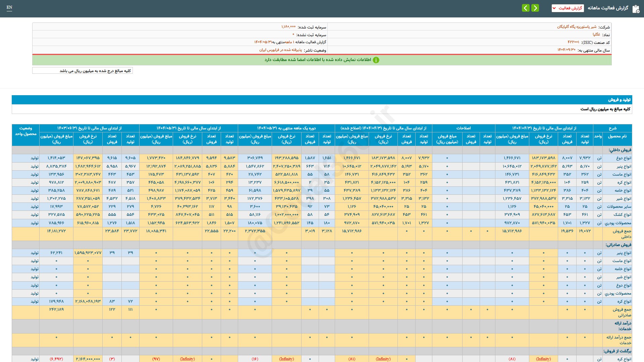Select ISIC industry code ۴۲۲۰۰۱
Viewport: 644px width, 362px height.
coord(573,42)
